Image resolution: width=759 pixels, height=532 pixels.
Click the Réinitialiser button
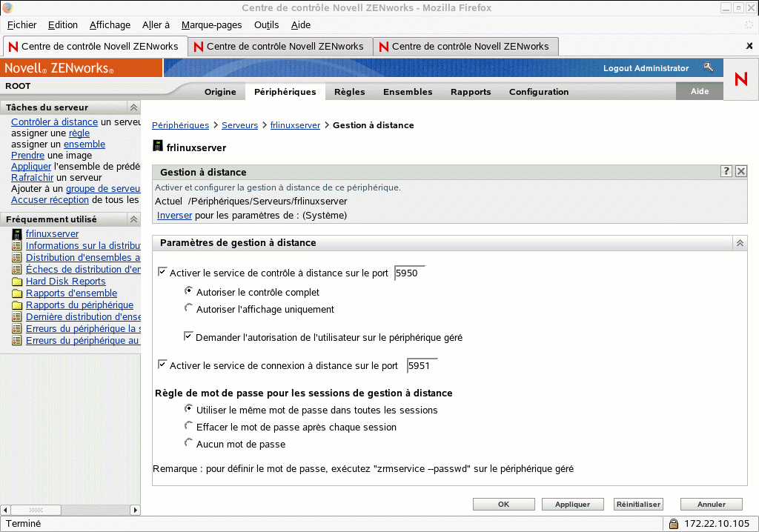coord(638,505)
